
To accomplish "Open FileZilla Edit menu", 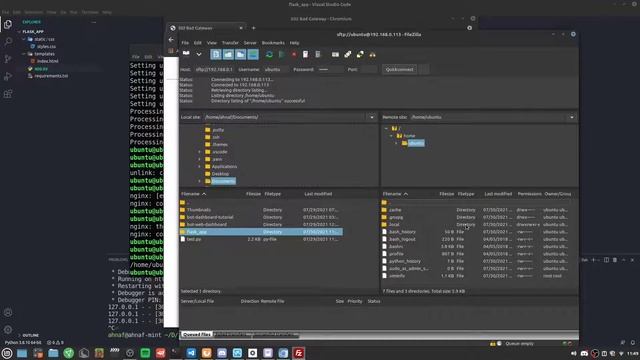I will pos(198,42).
